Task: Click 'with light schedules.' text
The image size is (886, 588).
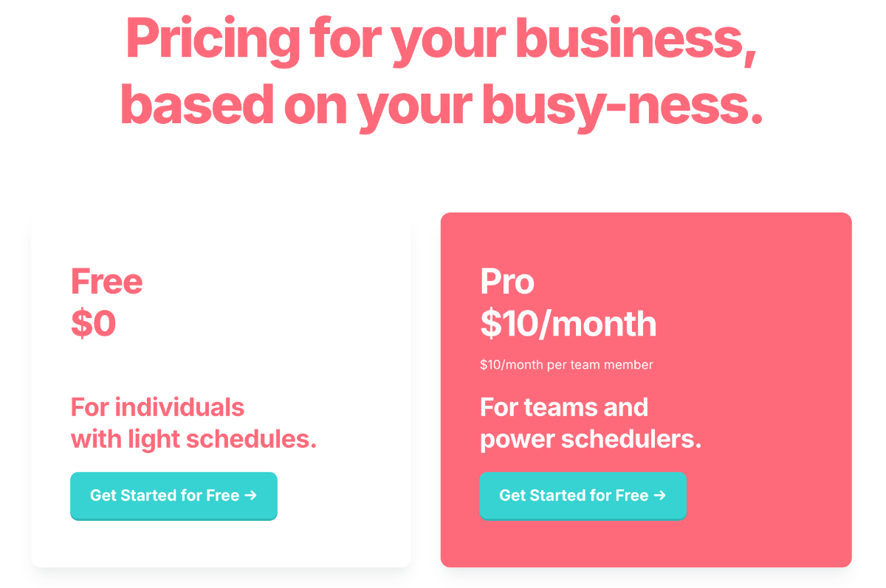Action: click(x=193, y=439)
